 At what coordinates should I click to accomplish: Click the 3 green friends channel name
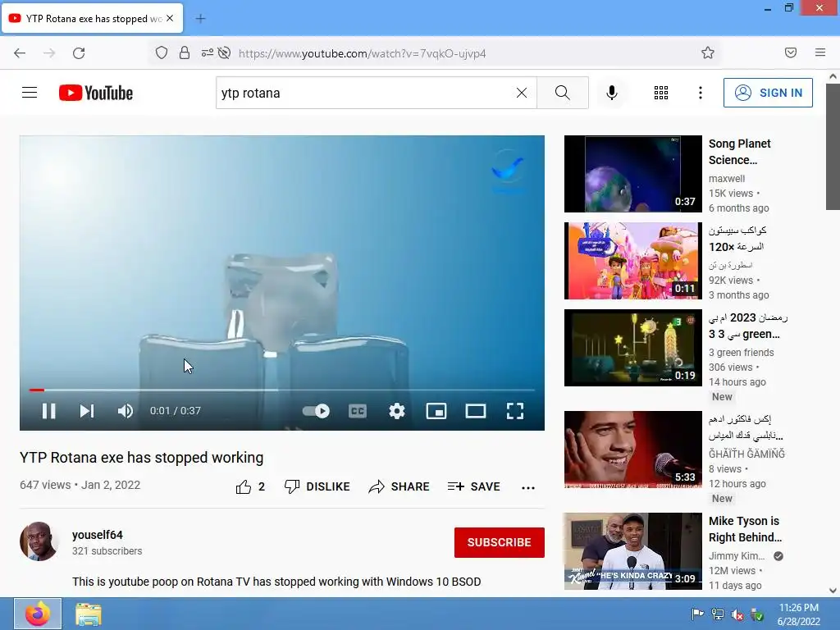[x=741, y=353]
